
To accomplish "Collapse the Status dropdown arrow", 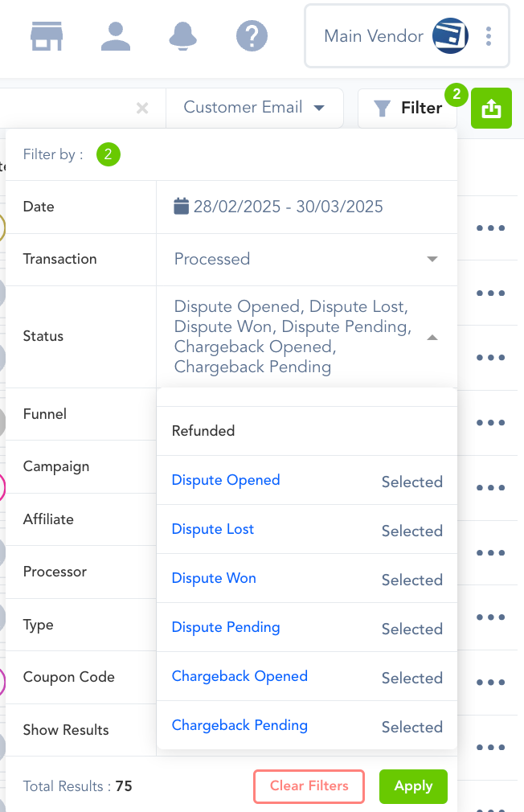I will click(x=432, y=337).
